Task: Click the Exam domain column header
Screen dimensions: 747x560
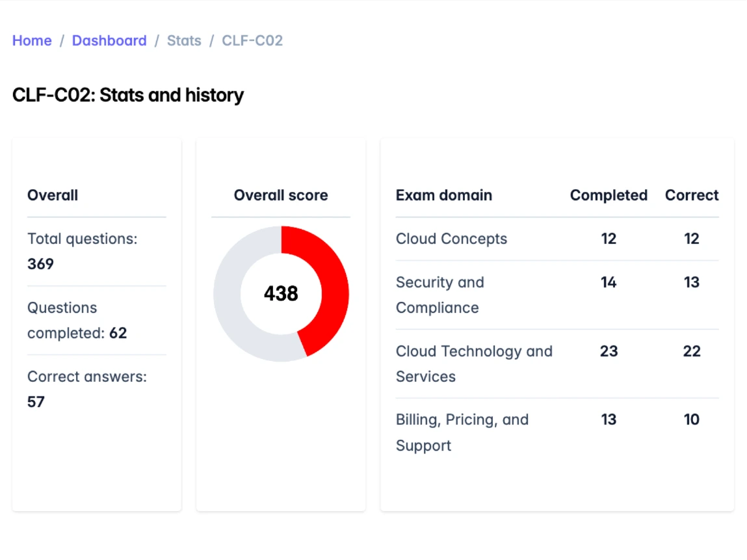Action: click(x=443, y=195)
